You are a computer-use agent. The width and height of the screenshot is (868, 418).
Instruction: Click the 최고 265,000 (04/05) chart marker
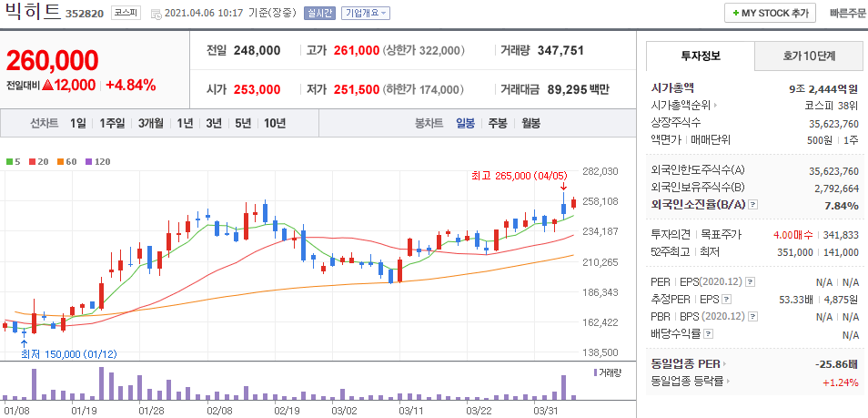(520, 176)
